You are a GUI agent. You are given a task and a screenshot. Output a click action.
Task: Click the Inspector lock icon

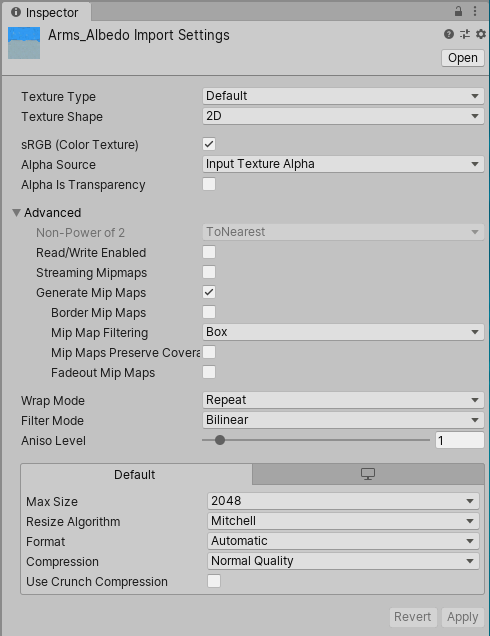click(458, 11)
